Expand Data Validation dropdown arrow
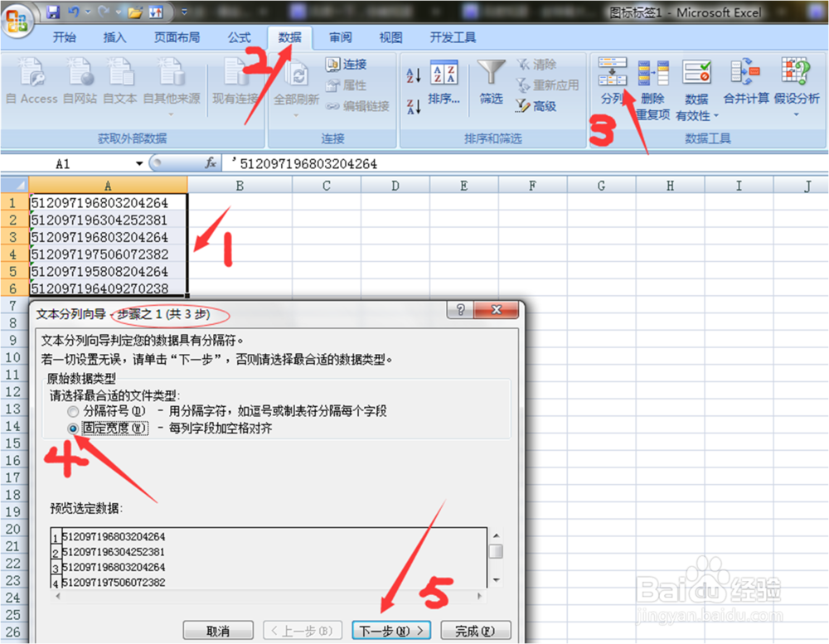829x644 pixels. pos(716,115)
